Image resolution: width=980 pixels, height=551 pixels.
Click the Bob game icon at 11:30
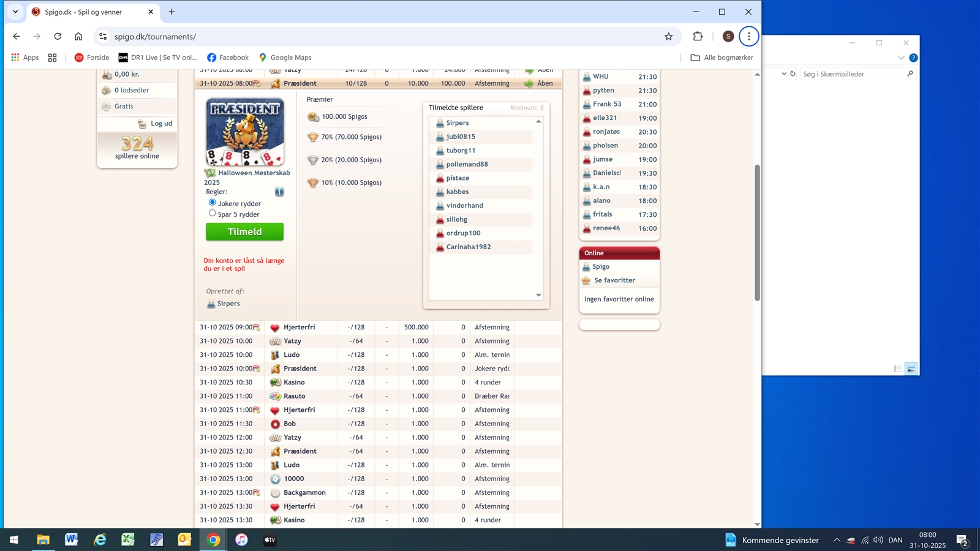(x=275, y=424)
